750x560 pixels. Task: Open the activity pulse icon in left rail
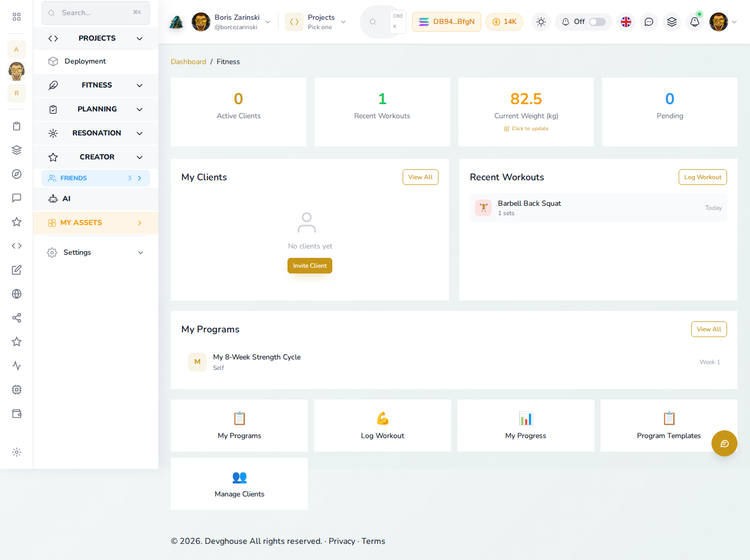pyautogui.click(x=17, y=366)
